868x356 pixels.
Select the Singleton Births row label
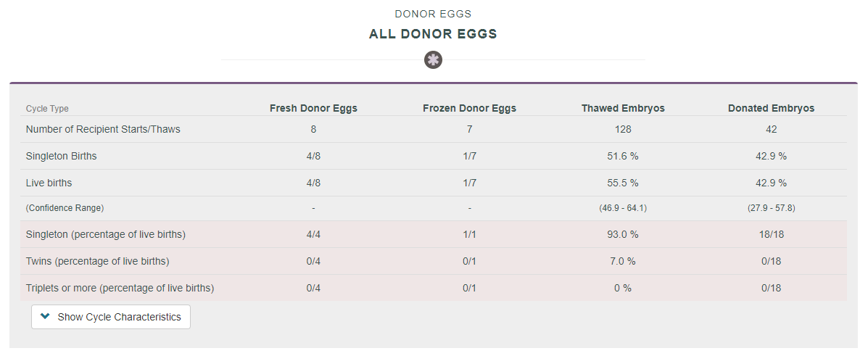click(x=61, y=156)
